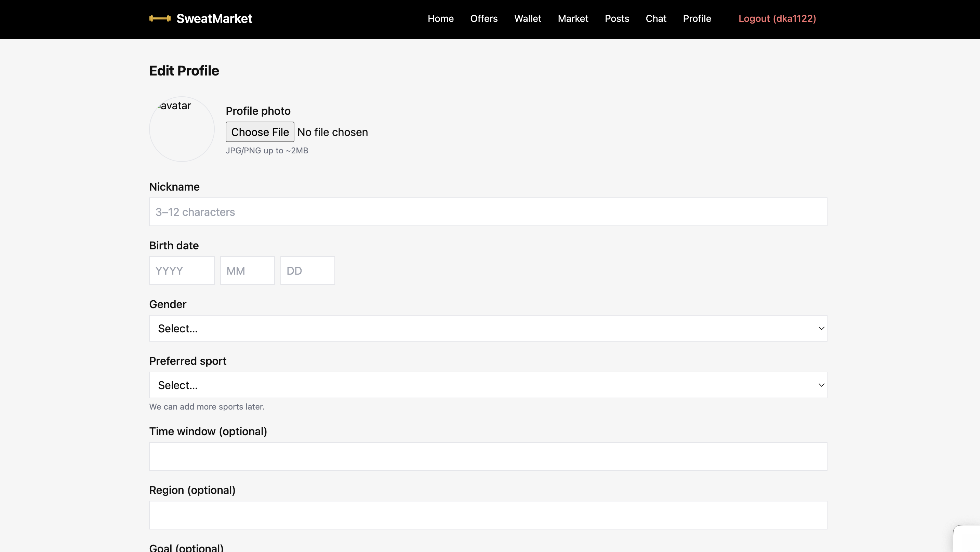
Task: Click the Time window input field
Action: (488, 456)
